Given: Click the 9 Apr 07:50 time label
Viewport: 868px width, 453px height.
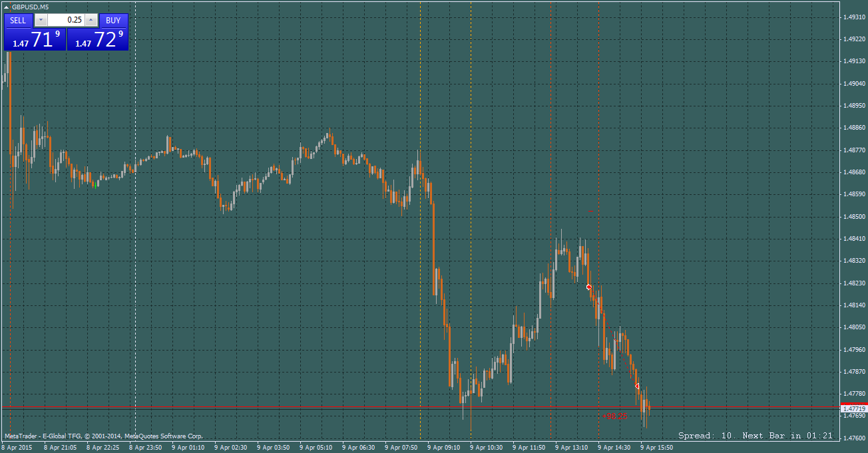Looking at the screenshot, I should [x=401, y=448].
